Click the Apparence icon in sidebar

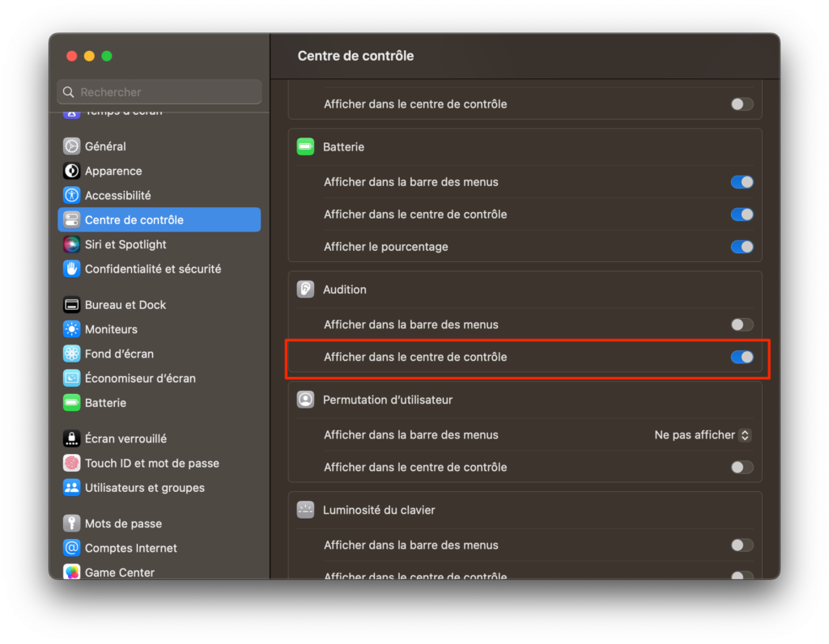coord(71,171)
